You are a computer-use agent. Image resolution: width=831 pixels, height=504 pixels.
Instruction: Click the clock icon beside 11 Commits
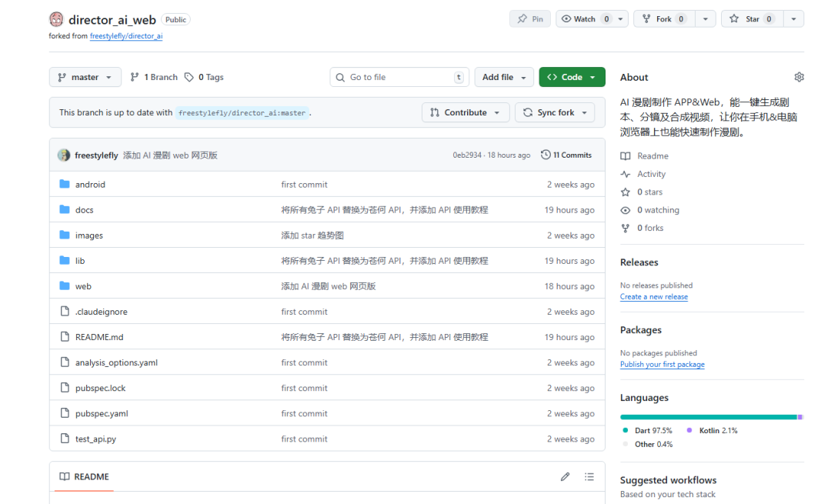[546, 155]
